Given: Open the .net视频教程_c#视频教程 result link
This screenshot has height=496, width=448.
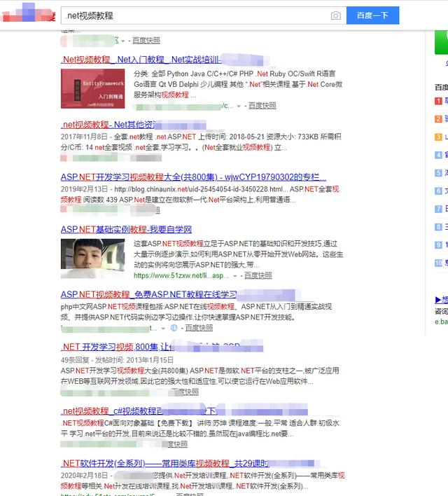Looking at the screenshot, I should 111,411.
